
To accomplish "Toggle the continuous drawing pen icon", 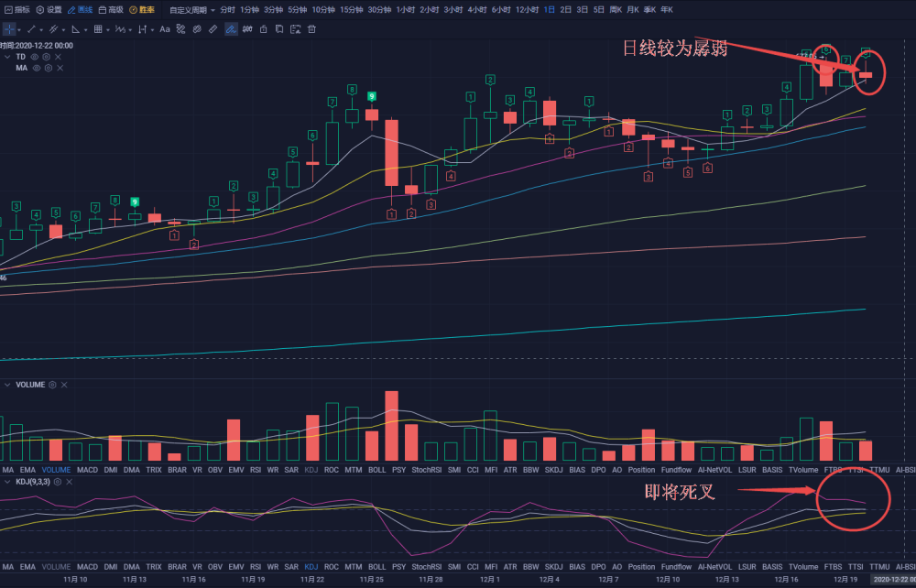I will pos(232,29).
